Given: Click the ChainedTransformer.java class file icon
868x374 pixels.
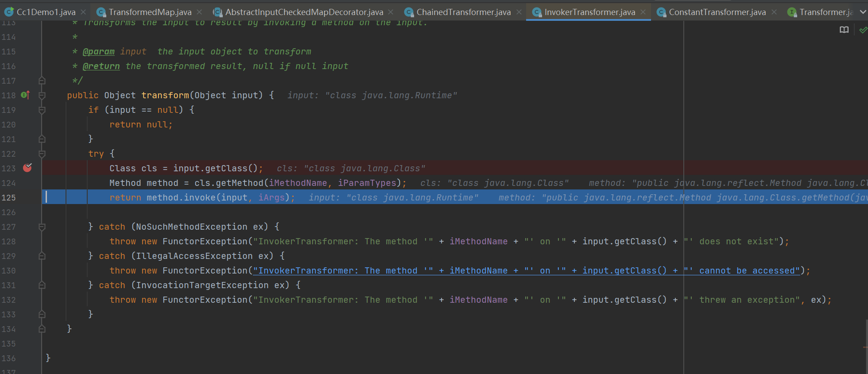Looking at the screenshot, I should (409, 12).
